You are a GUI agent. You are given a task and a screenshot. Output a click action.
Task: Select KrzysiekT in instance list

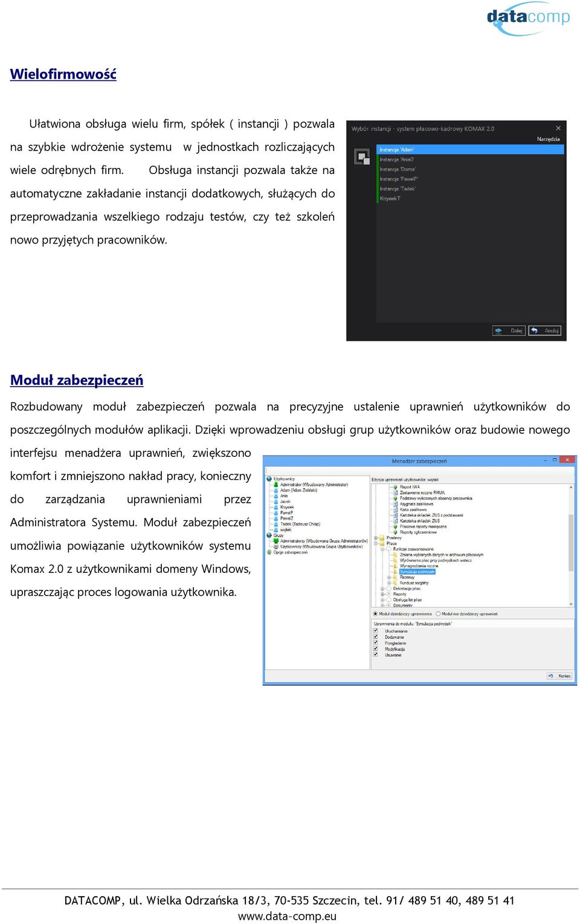[x=470, y=198]
